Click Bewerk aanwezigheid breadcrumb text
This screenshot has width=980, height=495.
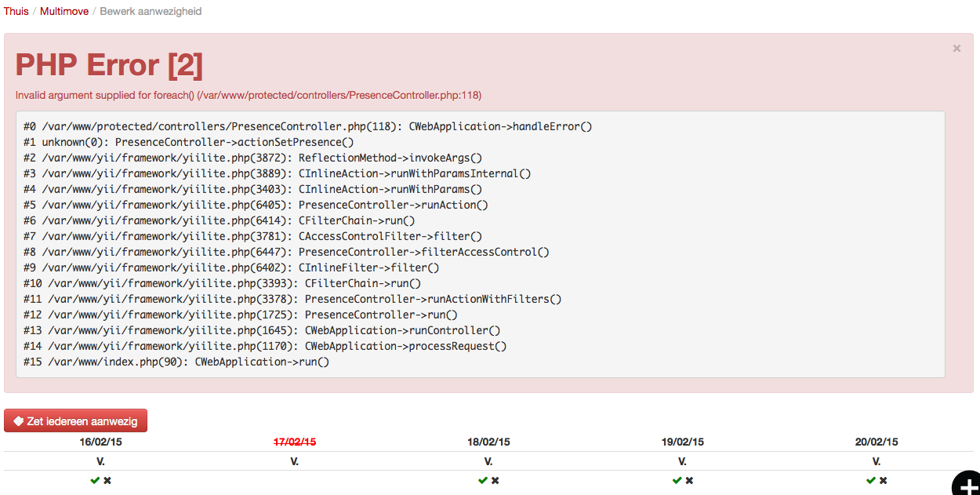point(151,12)
